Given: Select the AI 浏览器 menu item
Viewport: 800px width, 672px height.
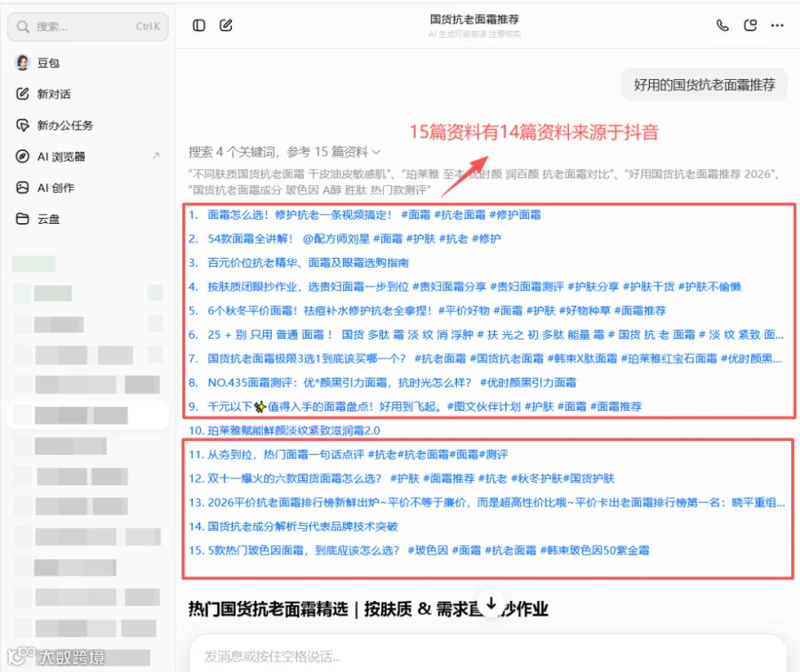Looking at the screenshot, I should click(88, 156).
